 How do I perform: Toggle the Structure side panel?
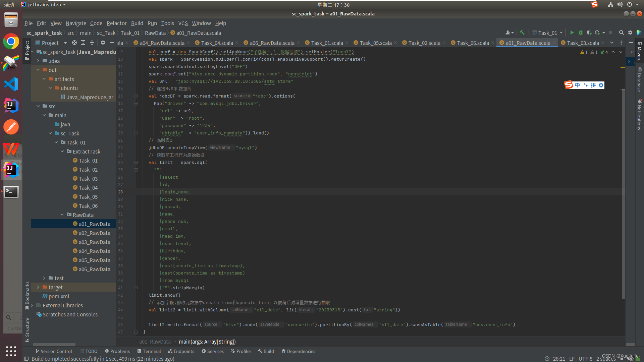tap(27, 329)
